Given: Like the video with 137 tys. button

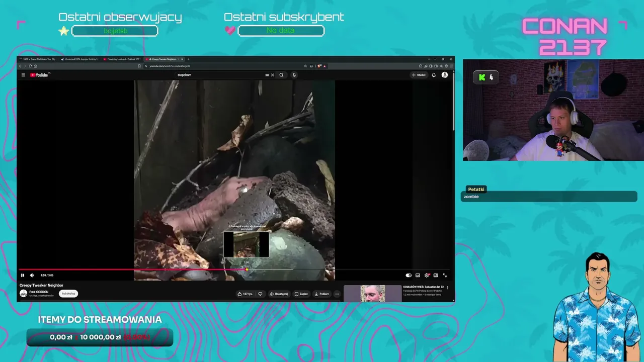Looking at the screenshot, I should tap(245, 294).
